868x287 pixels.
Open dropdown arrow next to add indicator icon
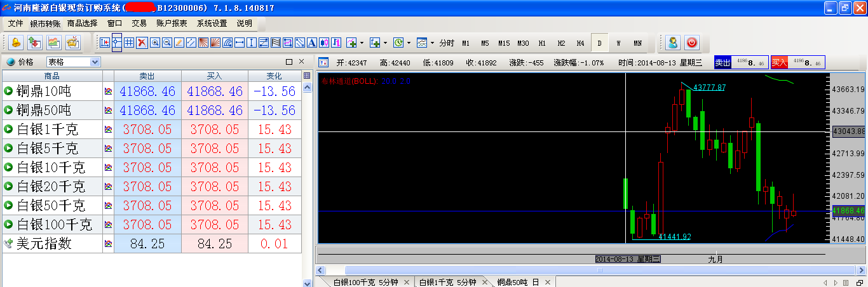[x=362, y=43]
